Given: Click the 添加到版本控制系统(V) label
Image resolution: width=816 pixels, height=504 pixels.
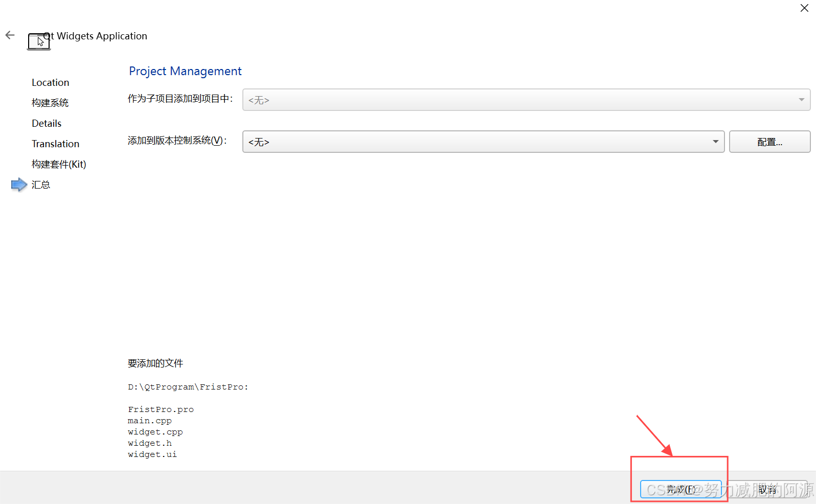Looking at the screenshot, I should point(177,141).
